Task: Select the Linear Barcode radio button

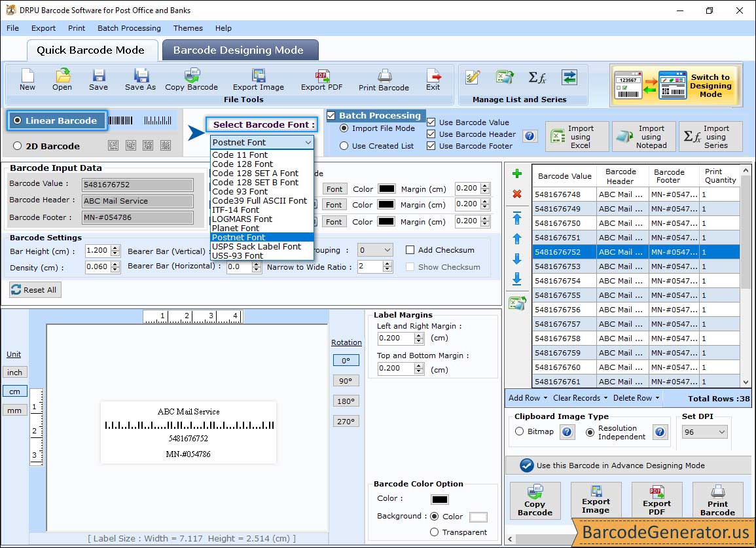Action: pyautogui.click(x=18, y=120)
